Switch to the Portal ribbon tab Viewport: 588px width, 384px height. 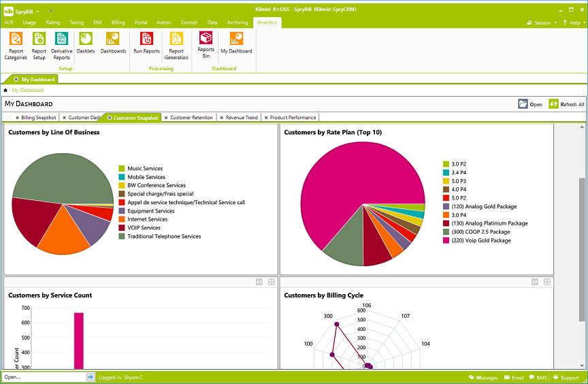pyautogui.click(x=141, y=22)
